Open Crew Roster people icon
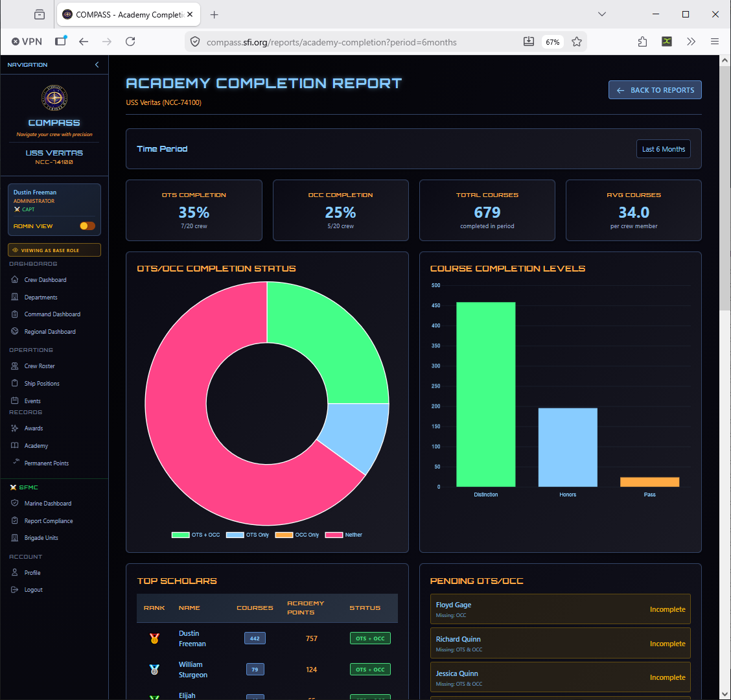 click(x=15, y=366)
